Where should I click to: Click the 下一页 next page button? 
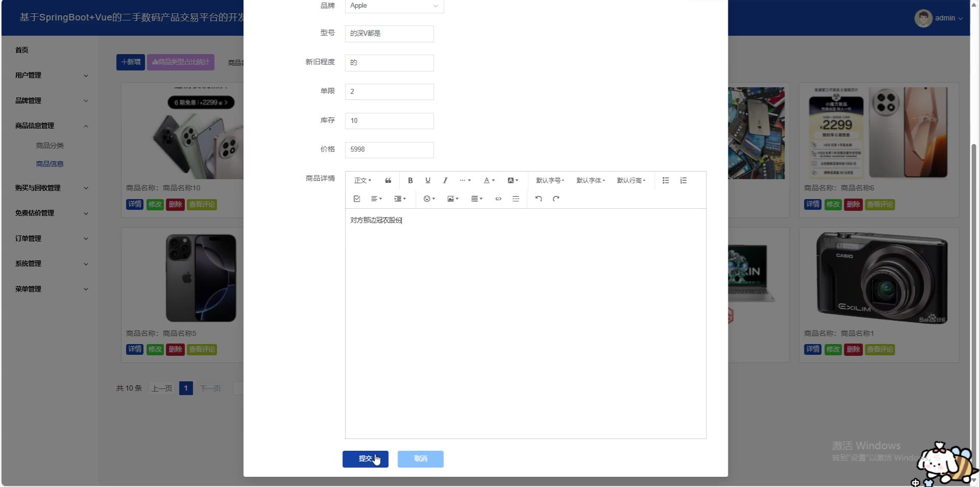point(210,388)
